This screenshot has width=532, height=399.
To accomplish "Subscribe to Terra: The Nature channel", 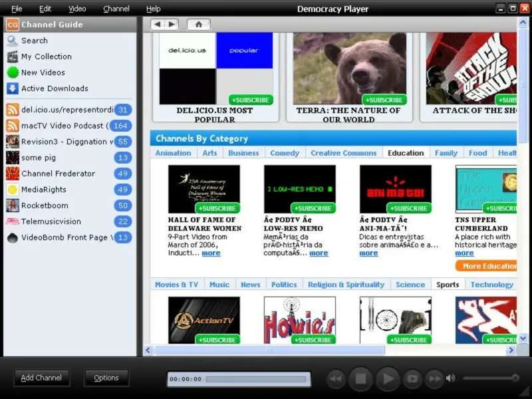I will coord(384,100).
